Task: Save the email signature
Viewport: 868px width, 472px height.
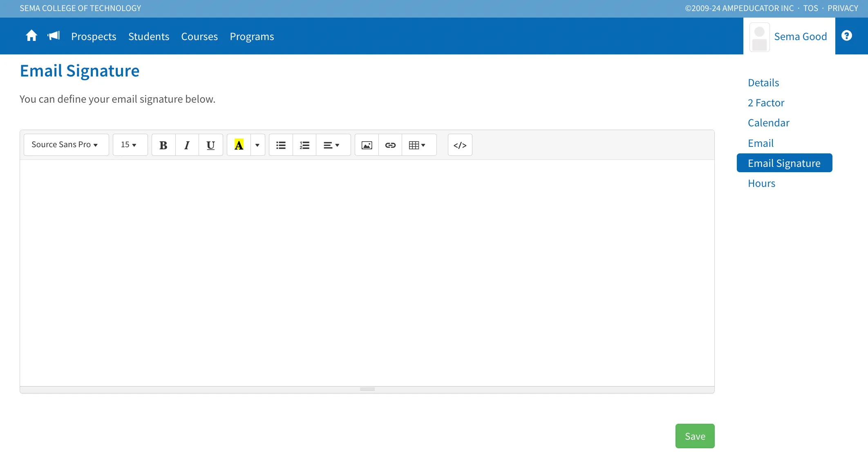Action: coord(695,436)
